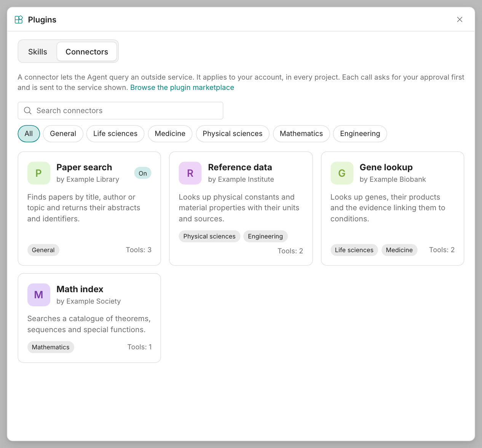Screen dimensions: 482x448
Task: Filter connectors by General
Action: tap(63, 134)
